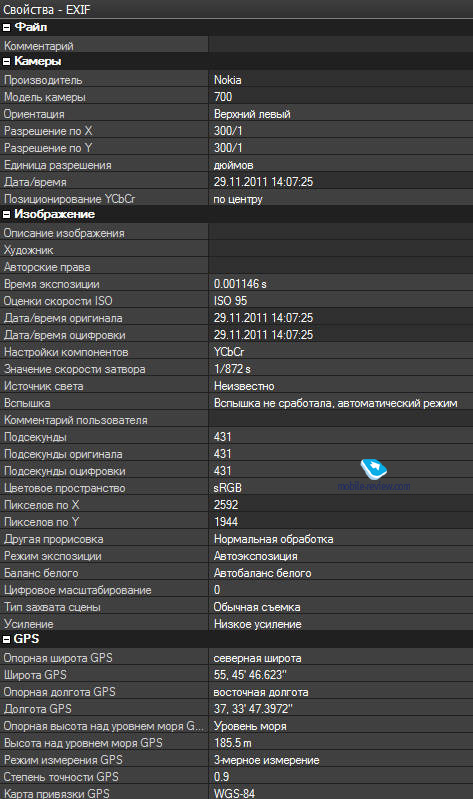473x799 pixels.
Task: Click the Комментарий пользователя field
Action: coord(340,420)
